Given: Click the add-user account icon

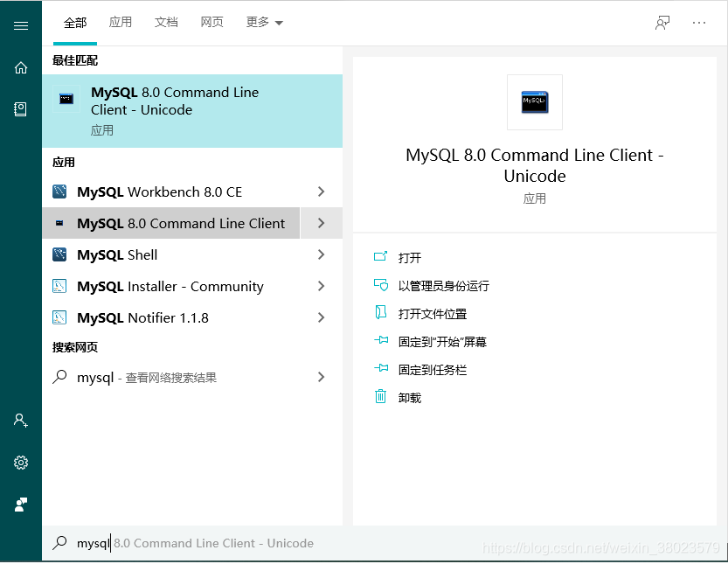Looking at the screenshot, I should pyautogui.click(x=21, y=421).
